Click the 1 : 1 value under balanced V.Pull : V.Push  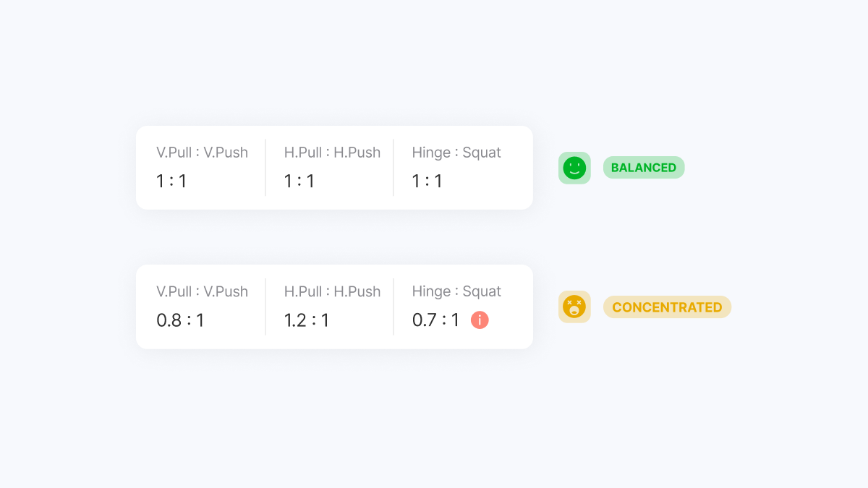click(x=171, y=181)
